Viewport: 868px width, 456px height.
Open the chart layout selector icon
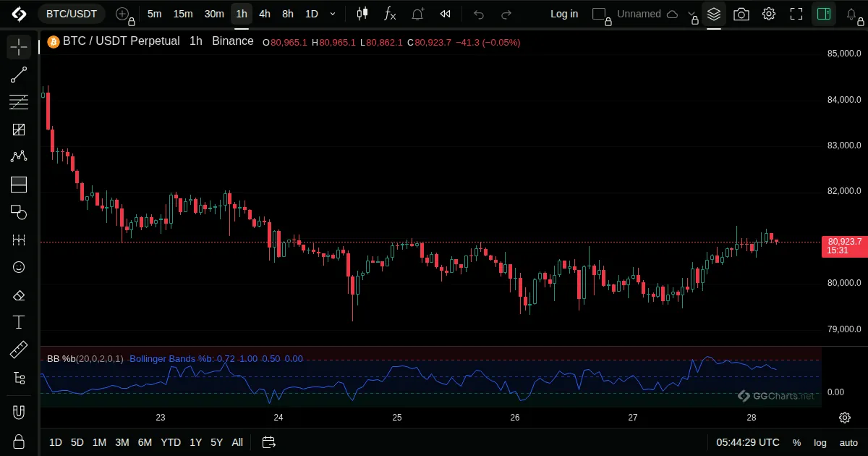599,14
